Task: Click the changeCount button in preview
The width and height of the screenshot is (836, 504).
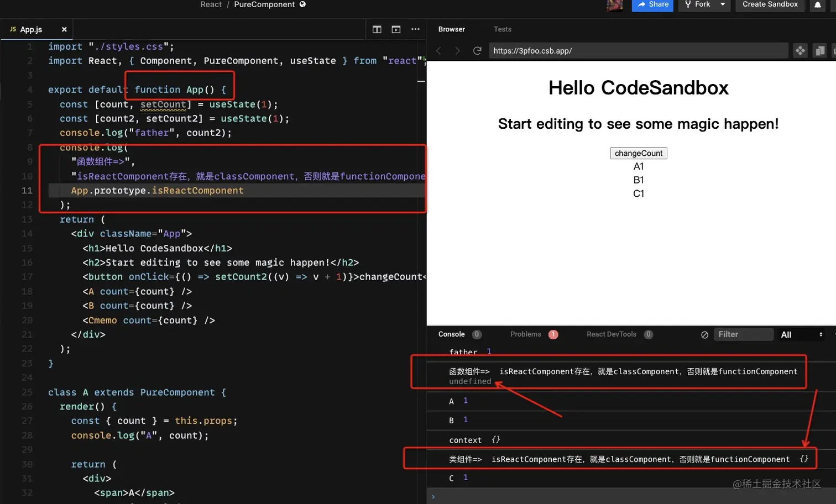Action: 639,153
